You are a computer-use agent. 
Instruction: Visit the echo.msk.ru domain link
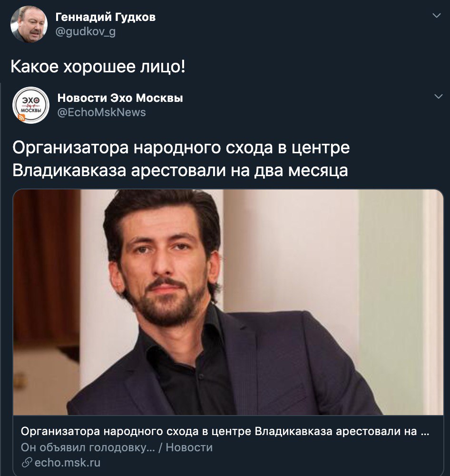pyautogui.click(x=68, y=463)
